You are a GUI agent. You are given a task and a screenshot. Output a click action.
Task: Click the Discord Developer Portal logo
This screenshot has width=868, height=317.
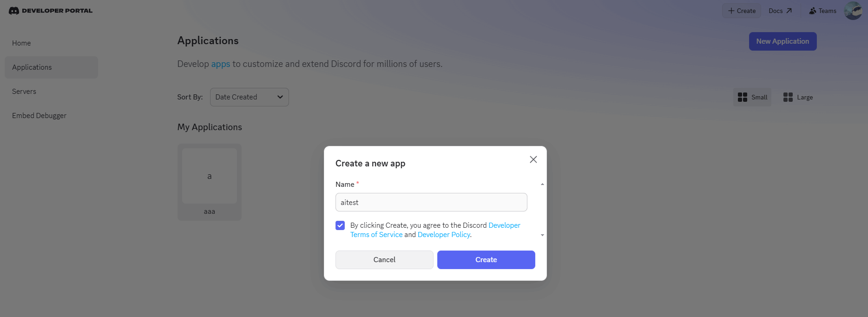tap(51, 11)
